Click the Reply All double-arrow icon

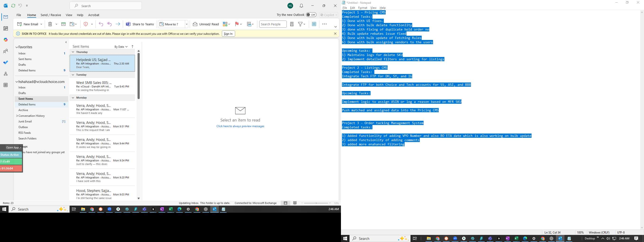coord(109,24)
